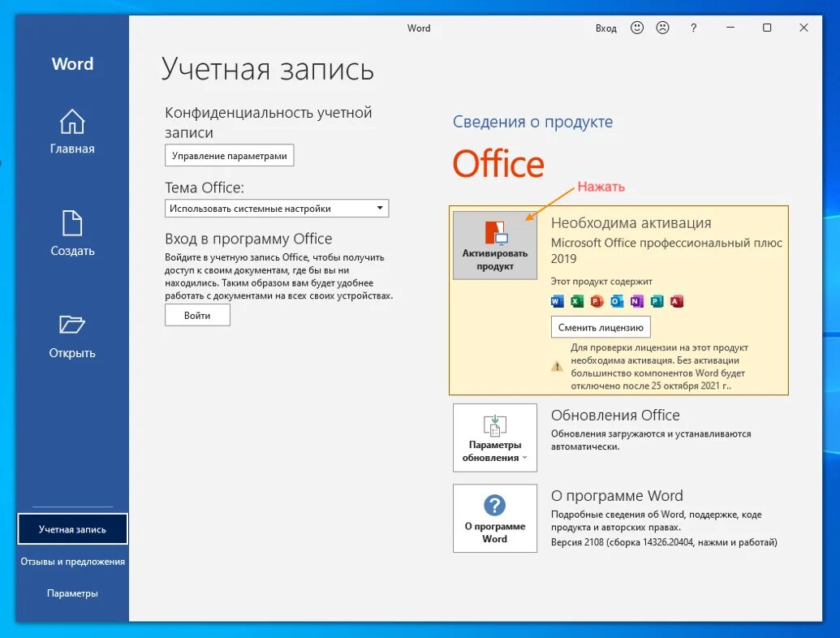Image resolution: width=840 pixels, height=638 pixels.
Task: Click the Word title in sidebar
Action: (72, 64)
